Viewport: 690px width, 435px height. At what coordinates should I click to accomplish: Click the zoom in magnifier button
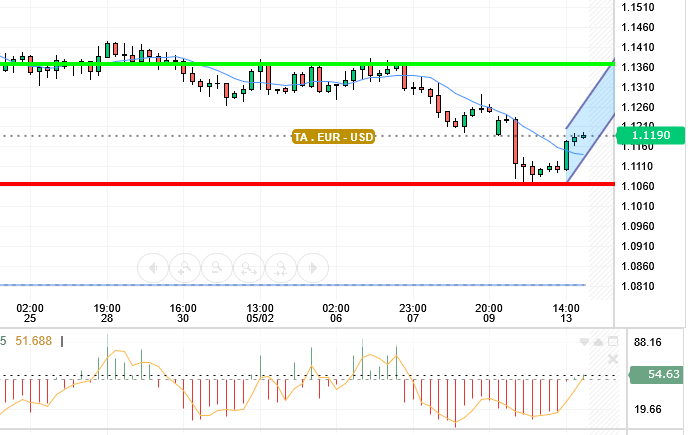point(185,268)
